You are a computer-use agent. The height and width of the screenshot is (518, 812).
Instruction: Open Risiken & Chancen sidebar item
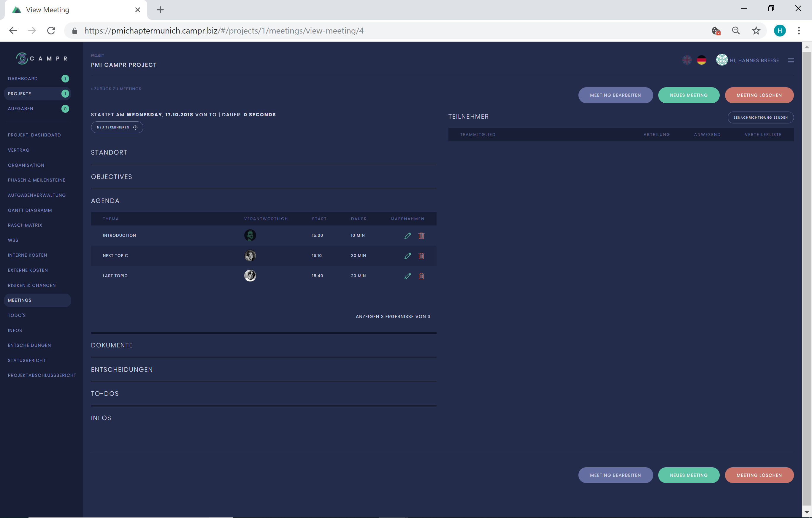click(x=32, y=285)
